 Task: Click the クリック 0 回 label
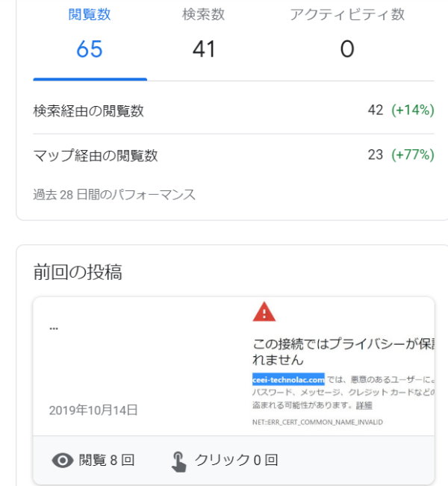(x=236, y=461)
